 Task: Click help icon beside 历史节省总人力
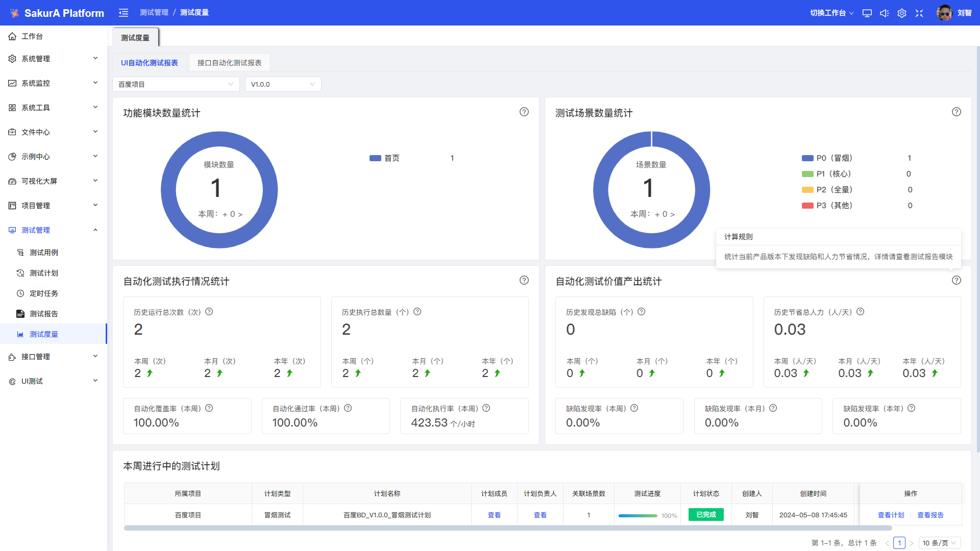point(861,312)
